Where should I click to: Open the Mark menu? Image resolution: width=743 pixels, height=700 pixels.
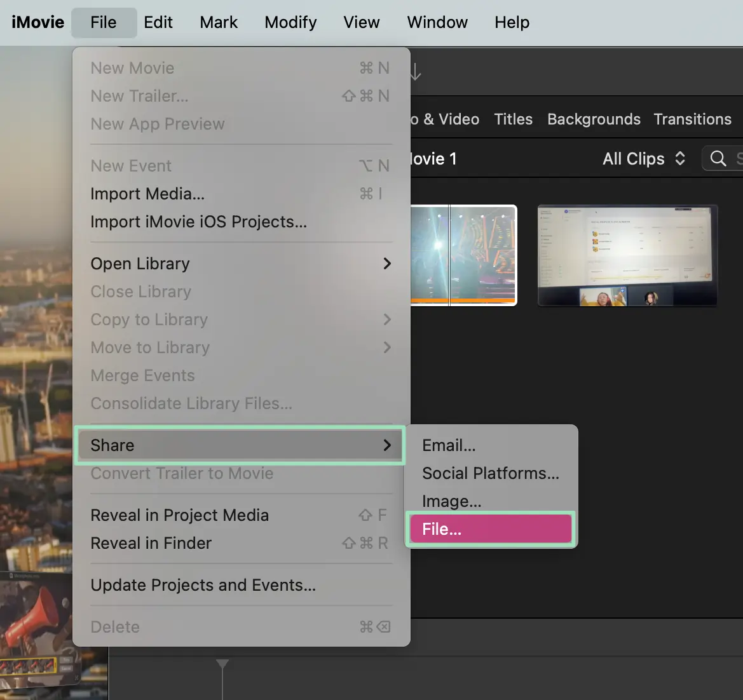click(219, 22)
